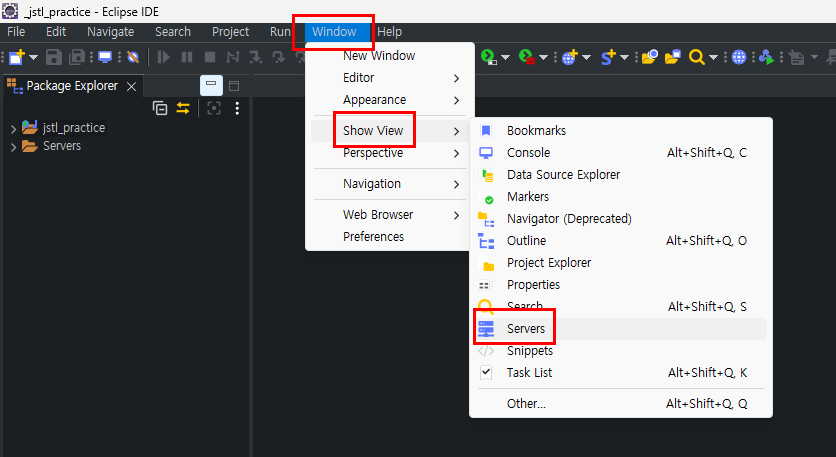Toggle Skip All Breakpoints
This screenshot has width=836, height=457.
pos(133,57)
